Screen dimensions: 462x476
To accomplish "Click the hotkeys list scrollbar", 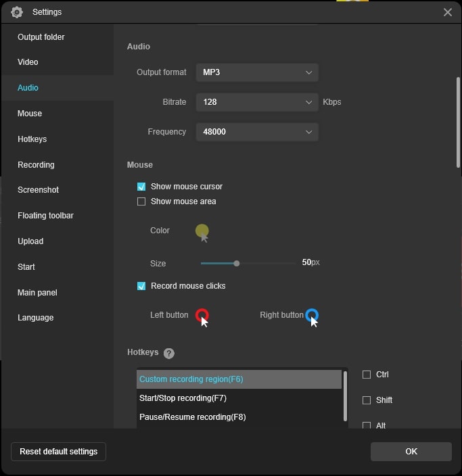I will 345,396.
